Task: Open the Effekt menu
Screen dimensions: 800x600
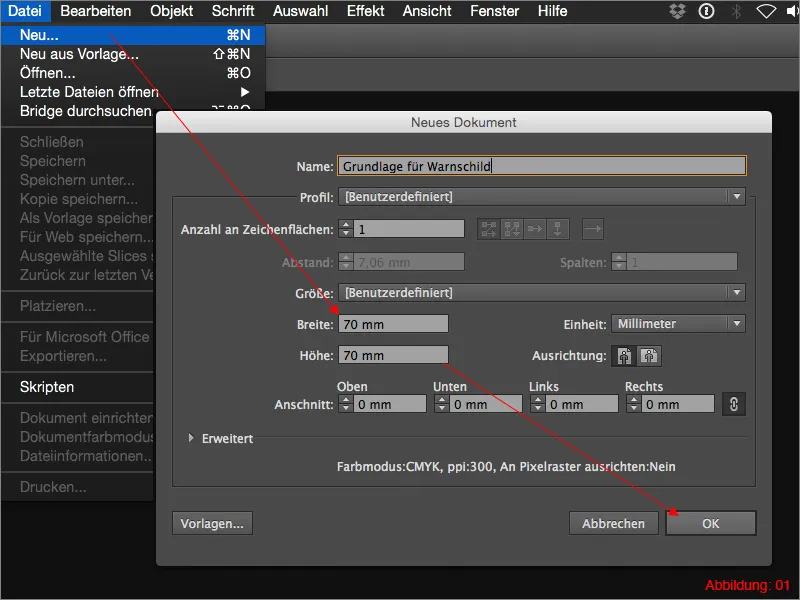Action: click(x=365, y=11)
